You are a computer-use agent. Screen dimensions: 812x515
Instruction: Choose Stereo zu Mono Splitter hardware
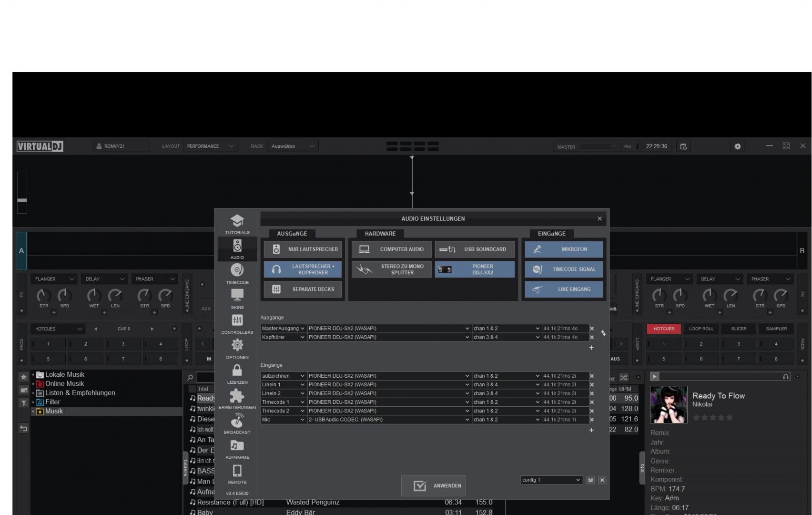pyautogui.click(x=391, y=269)
